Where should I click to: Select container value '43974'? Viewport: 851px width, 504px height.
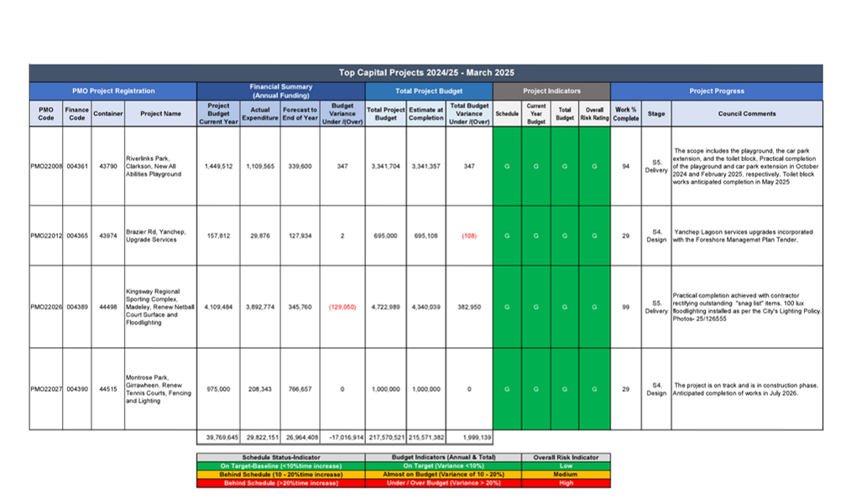pyautogui.click(x=108, y=236)
